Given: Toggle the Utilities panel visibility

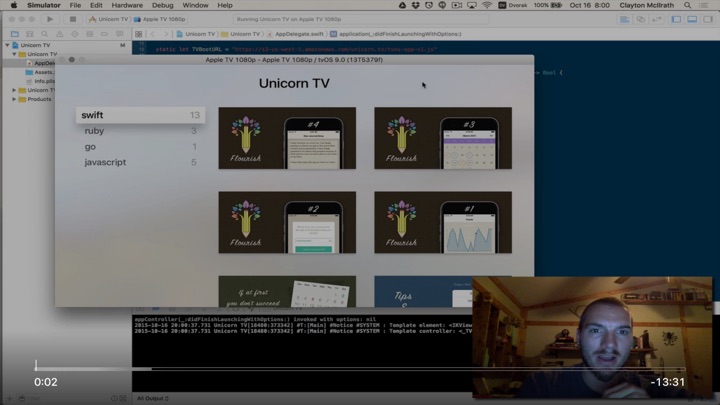Looking at the screenshot, I should pyautogui.click(x=708, y=19).
